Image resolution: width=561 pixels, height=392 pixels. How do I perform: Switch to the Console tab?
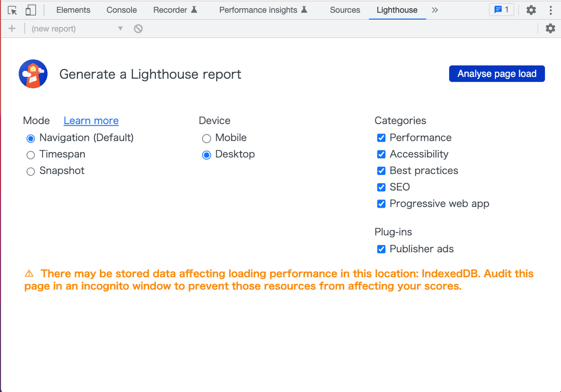[122, 10]
